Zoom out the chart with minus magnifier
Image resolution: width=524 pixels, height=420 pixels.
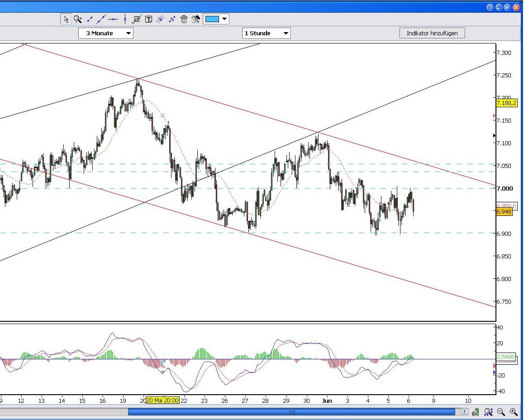point(501,412)
